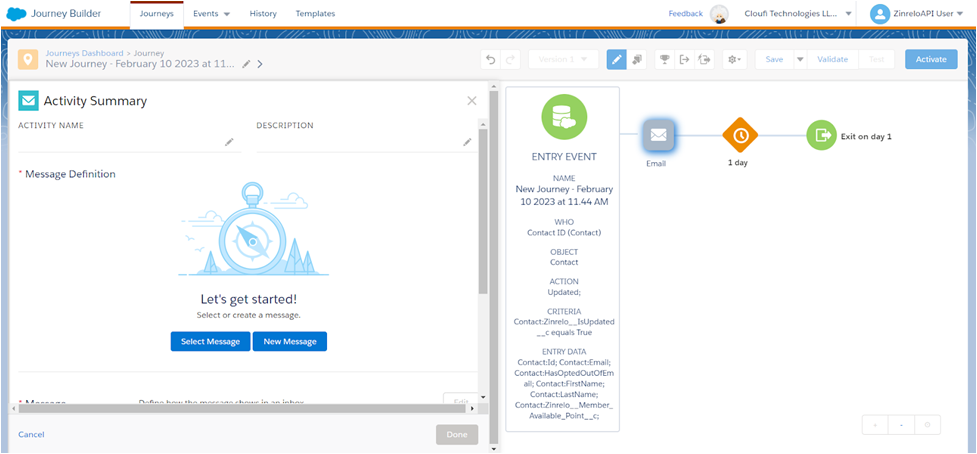Click the ENTRY EVENT heading

click(564, 157)
